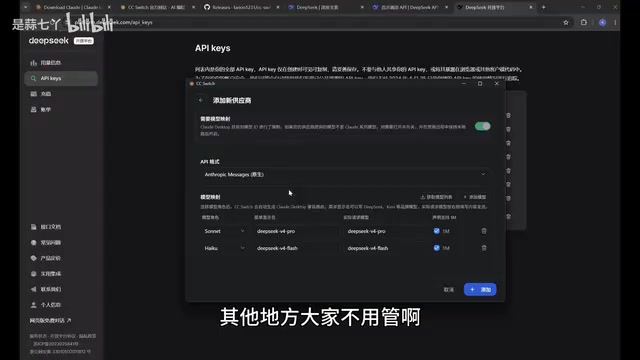Open the browser extensions puzzle icon
Image resolution: width=640 pixels, height=360 pixels.
click(x=584, y=22)
